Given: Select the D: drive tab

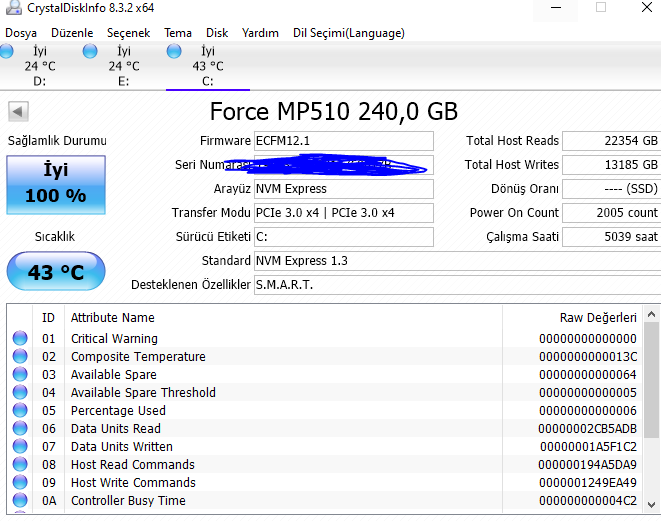Looking at the screenshot, I should [40, 66].
